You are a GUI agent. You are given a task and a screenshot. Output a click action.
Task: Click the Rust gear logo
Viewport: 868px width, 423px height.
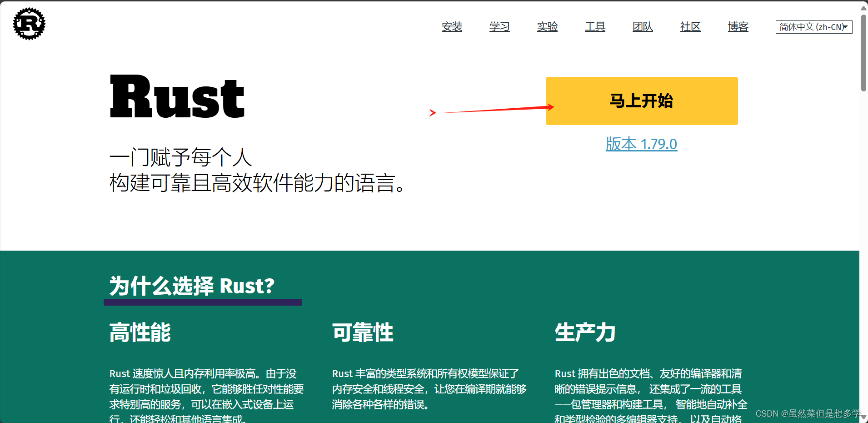[29, 24]
